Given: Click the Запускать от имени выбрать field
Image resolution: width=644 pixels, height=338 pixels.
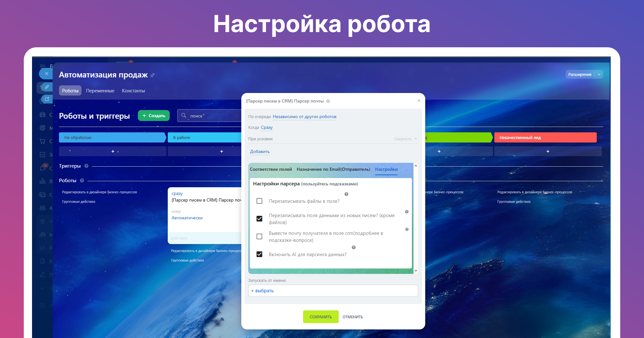Looking at the screenshot, I should [333, 291].
